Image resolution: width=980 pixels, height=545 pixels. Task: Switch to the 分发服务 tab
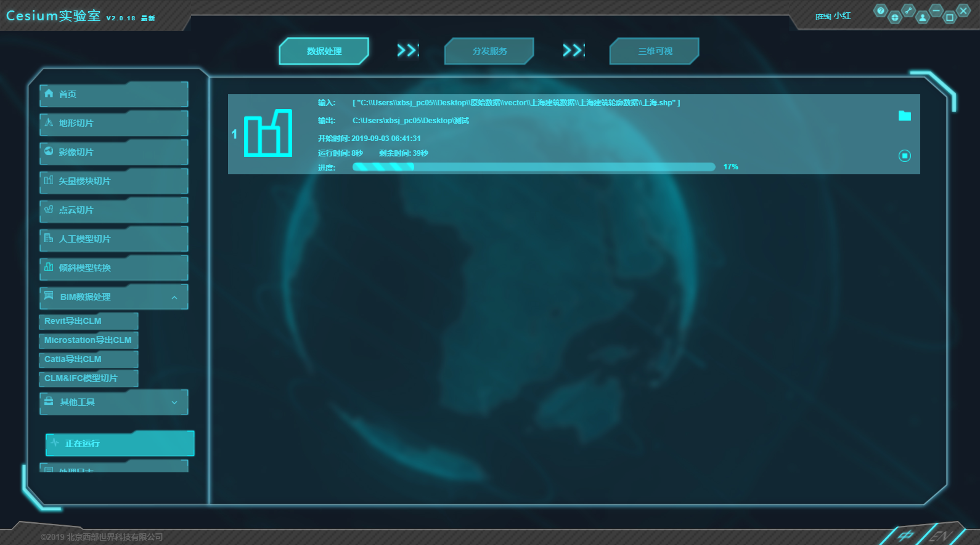[489, 51]
